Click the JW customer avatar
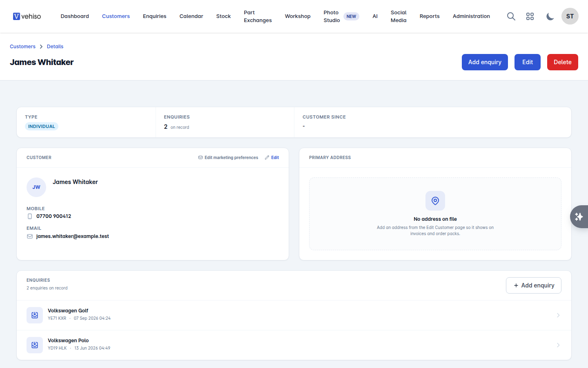Image resolution: width=588 pixels, height=368 pixels. [36, 187]
